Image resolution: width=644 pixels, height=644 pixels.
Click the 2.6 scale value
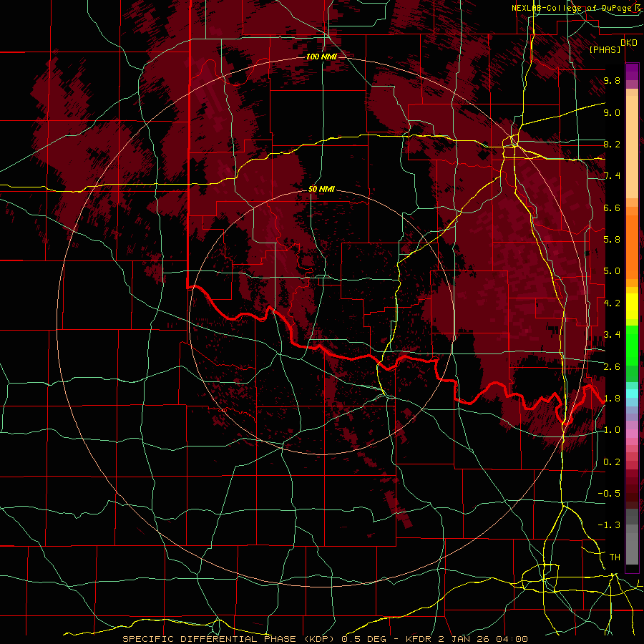tap(612, 367)
